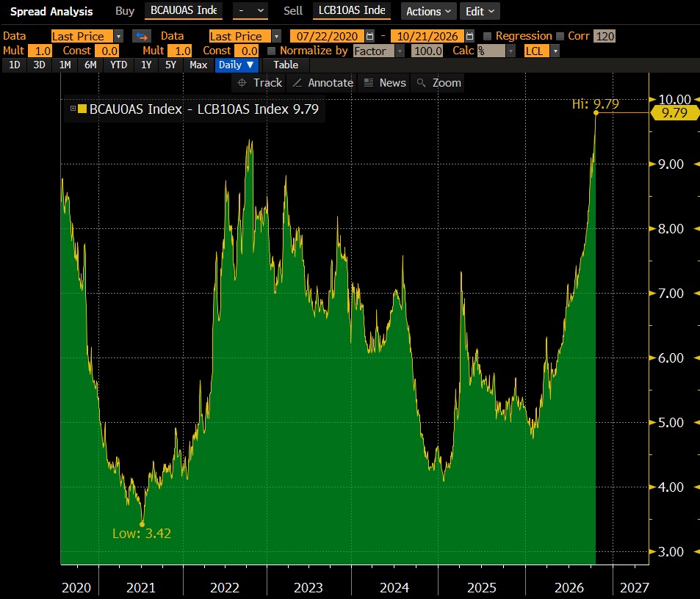Click the Zoom magnifier icon
Image resolution: width=700 pixels, height=599 pixels.
pyautogui.click(x=421, y=82)
